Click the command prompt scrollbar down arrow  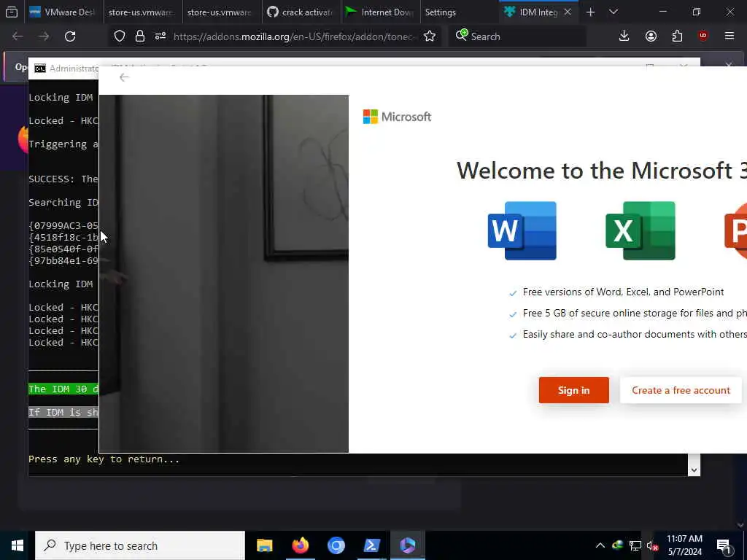click(x=694, y=470)
